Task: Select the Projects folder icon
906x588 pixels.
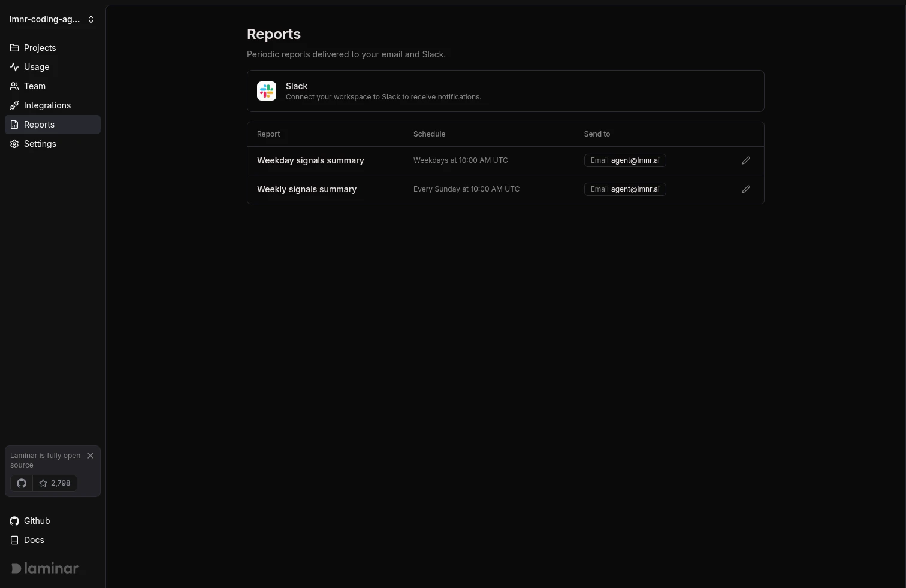Action: 14,47
